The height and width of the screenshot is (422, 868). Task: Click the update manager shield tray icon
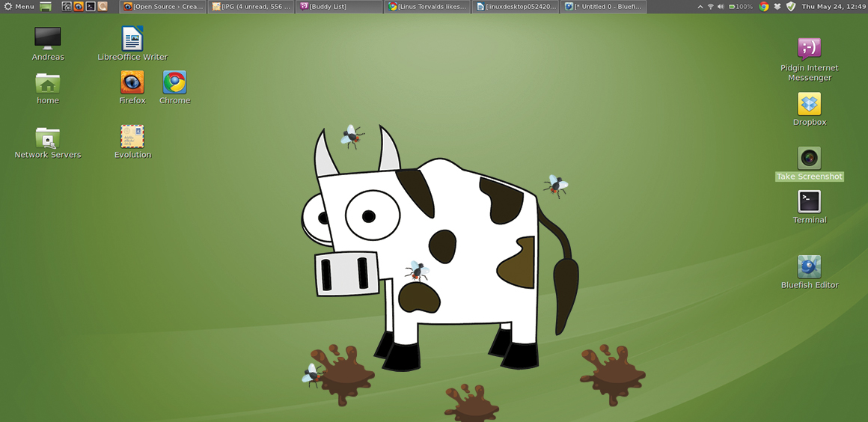791,7
